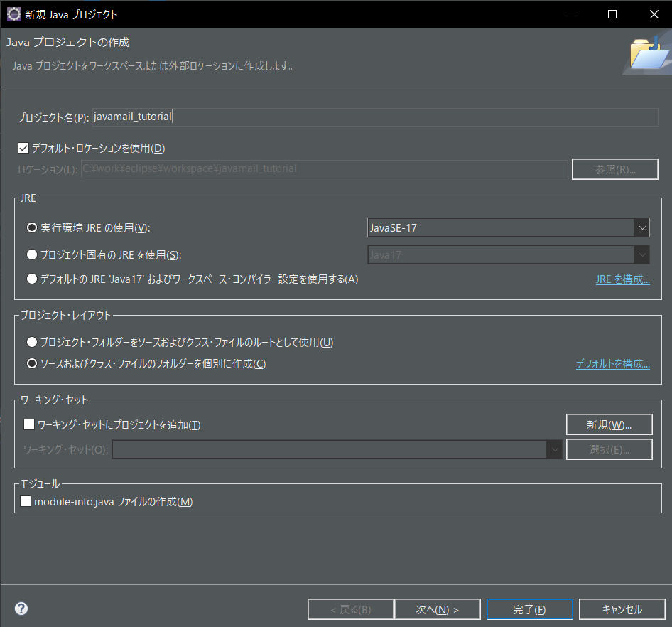Select project folder as root radio option
The image size is (672, 627).
[x=31, y=342]
